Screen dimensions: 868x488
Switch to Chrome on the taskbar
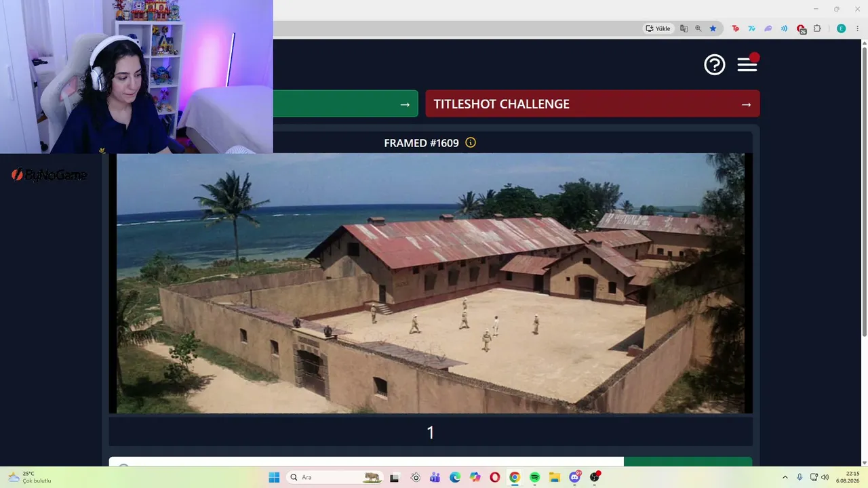pyautogui.click(x=515, y=477)
